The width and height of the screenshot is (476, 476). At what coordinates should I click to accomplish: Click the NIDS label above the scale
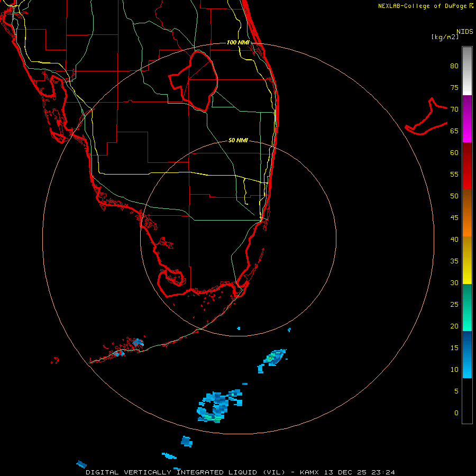465,32
